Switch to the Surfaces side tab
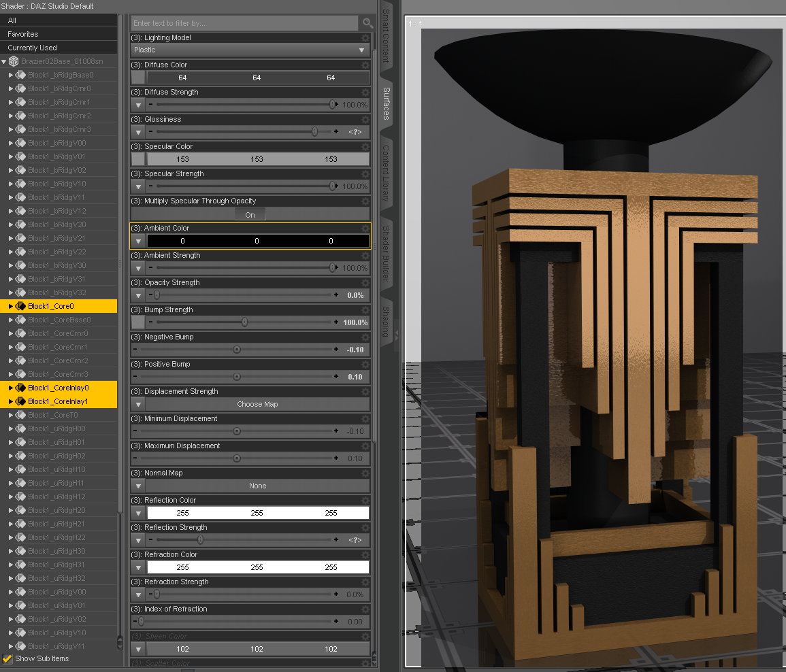Viewport: 786px width, 672px height. 386,103
